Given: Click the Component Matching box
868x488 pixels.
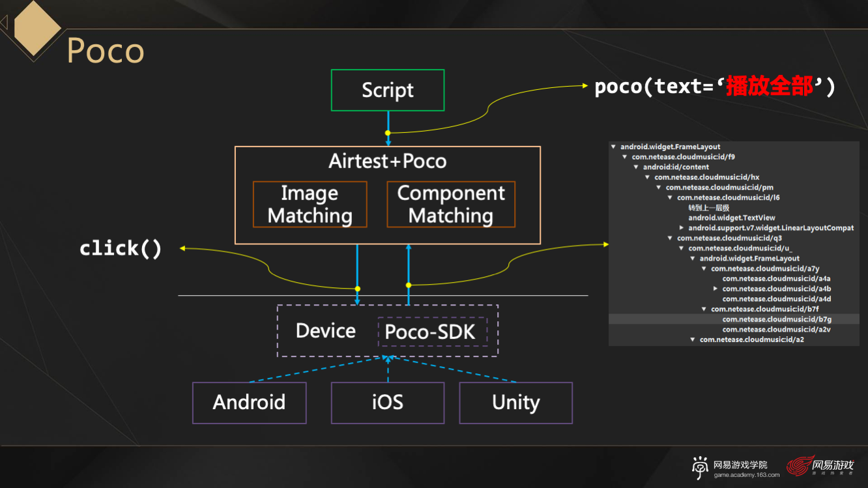Looking at the screenshot, I should coord(451,204).
